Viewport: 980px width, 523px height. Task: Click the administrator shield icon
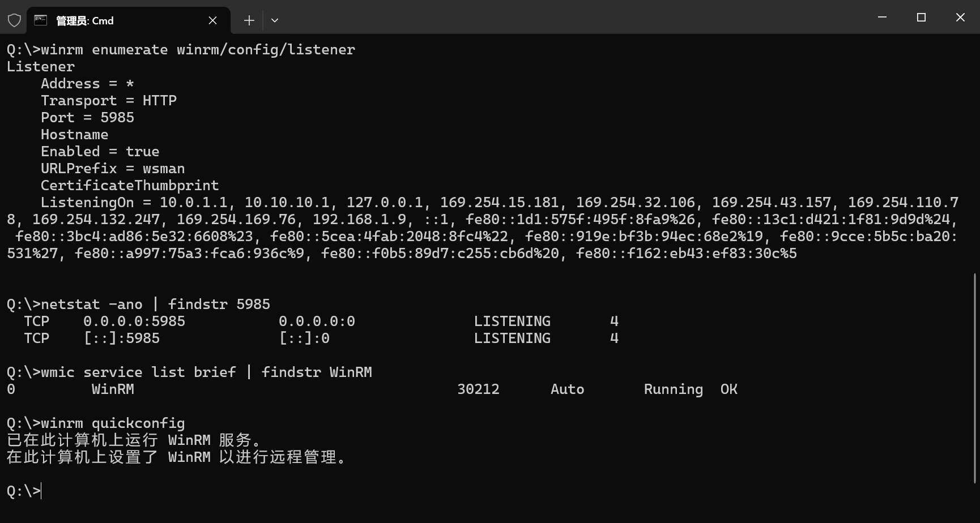(x=14, y=20)
